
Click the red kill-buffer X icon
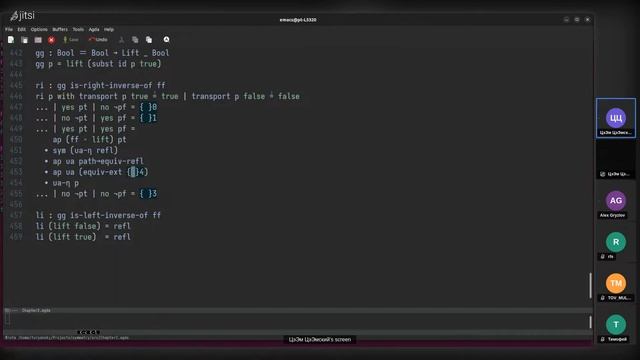coord(51,40)
